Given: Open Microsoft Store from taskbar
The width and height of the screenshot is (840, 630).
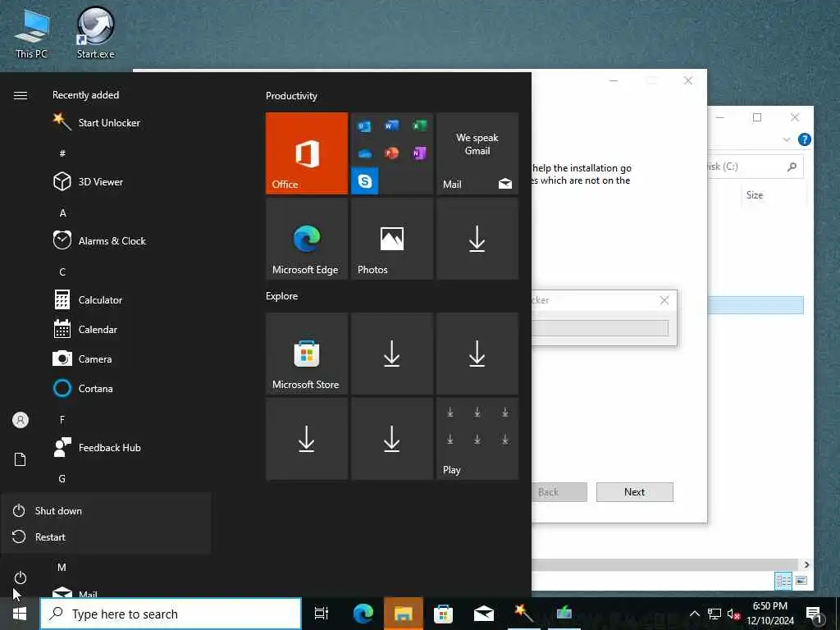Looking at the screenshot, I should [x=443, y=614].
